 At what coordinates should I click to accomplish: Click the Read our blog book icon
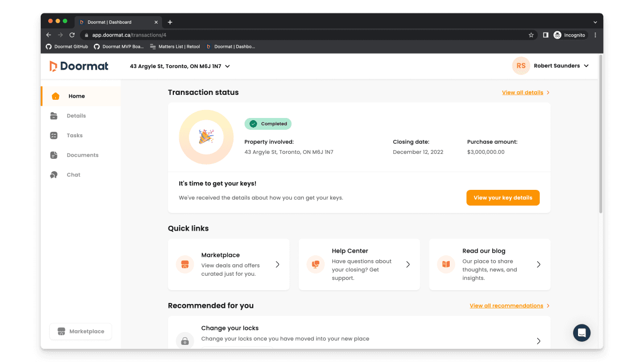pos(446,264)
